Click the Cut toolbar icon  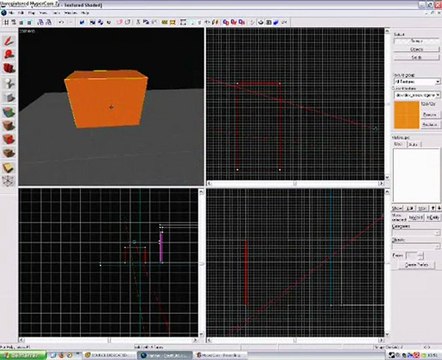click(138, 22)
